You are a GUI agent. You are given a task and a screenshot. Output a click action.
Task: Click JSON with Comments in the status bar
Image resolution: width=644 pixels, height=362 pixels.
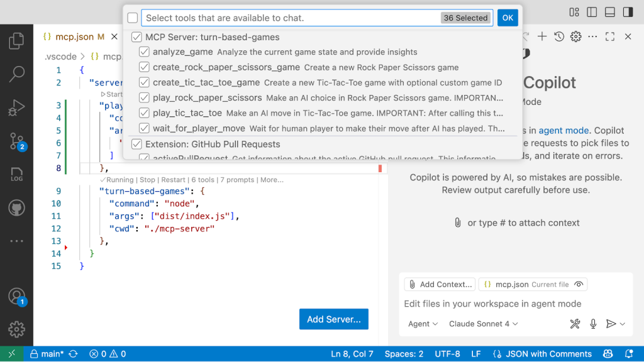[x=542, y=353]
